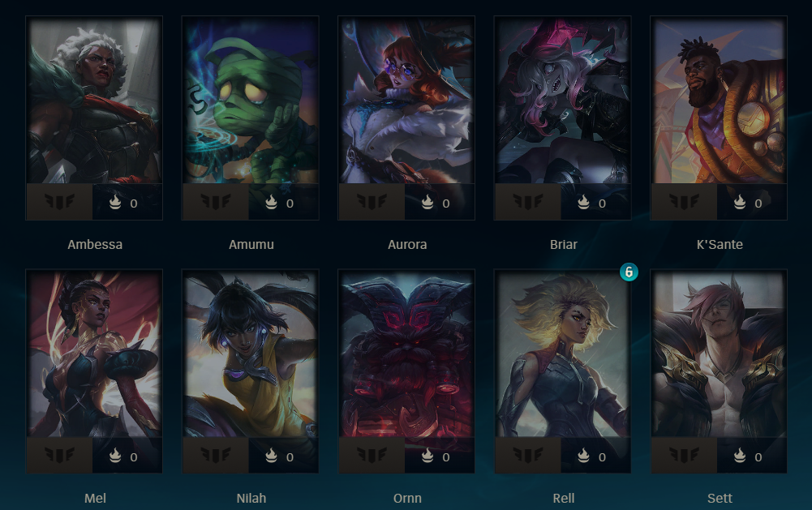
Task: Click the mastery points flame icon on Aurora
Action: 427,202
